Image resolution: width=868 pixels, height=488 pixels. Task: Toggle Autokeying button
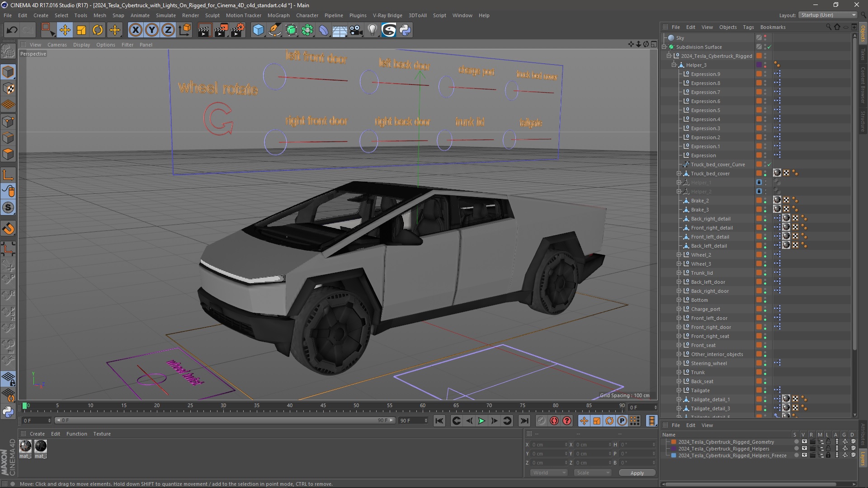[x=554, y=421]
